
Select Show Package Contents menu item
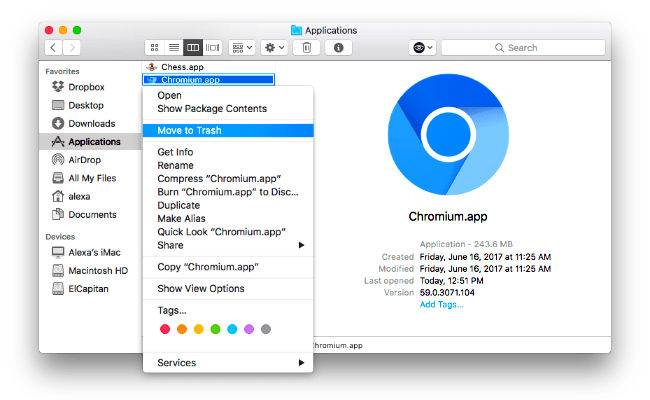click(211, 108)
